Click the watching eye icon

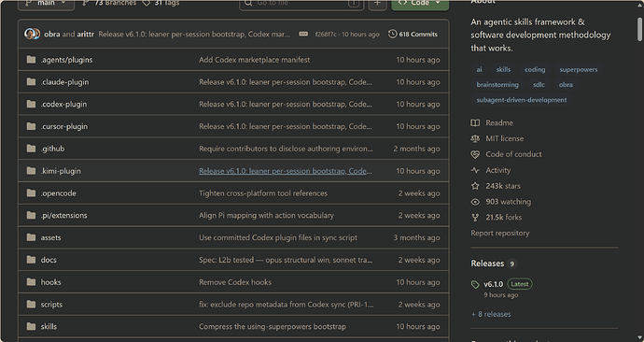tap(475, 202)
